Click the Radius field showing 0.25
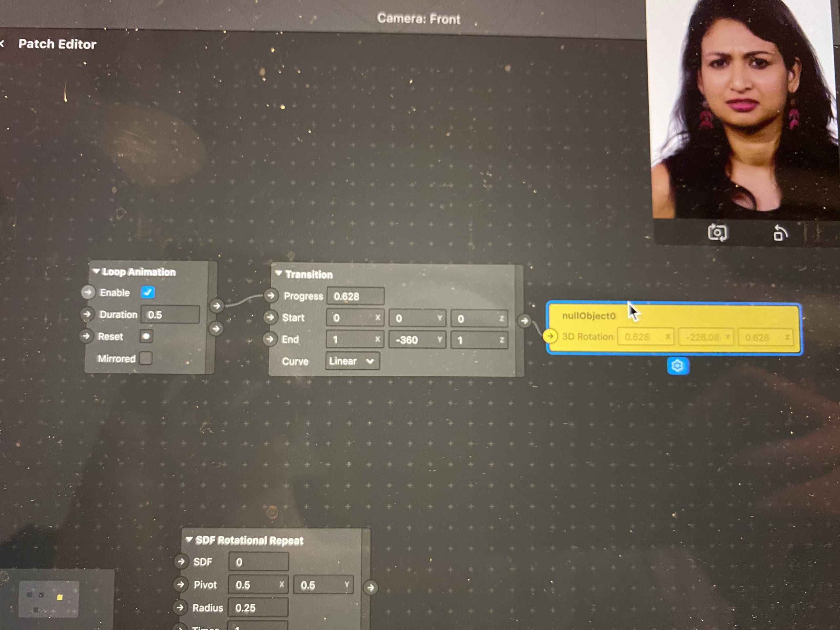 (x=258, y=608)
